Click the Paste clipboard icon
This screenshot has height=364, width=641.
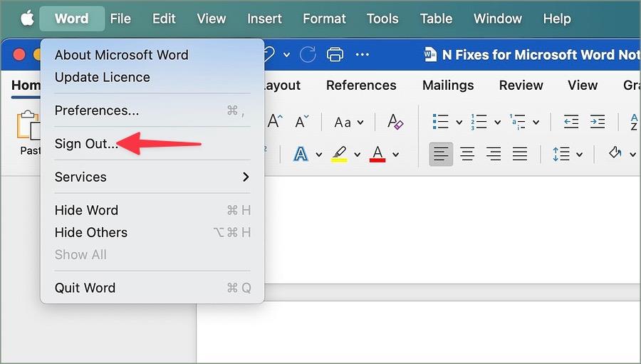click(28, 125)
